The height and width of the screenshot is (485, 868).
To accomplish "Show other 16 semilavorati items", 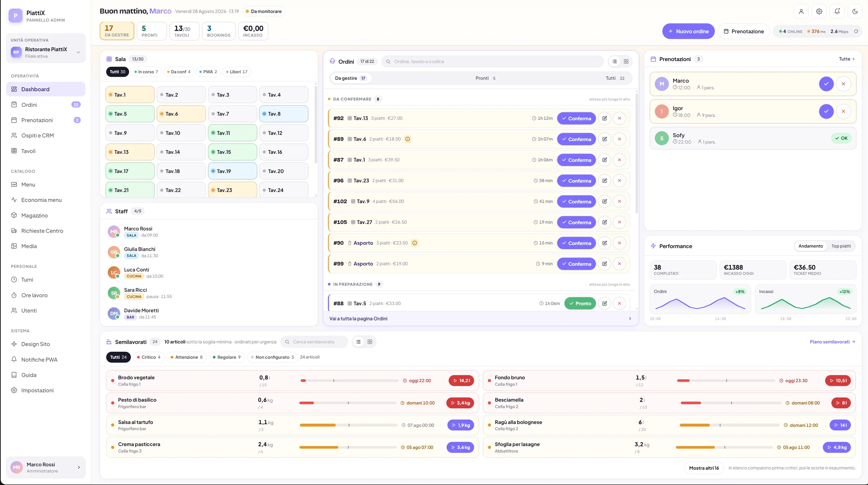I will [704, 468].
